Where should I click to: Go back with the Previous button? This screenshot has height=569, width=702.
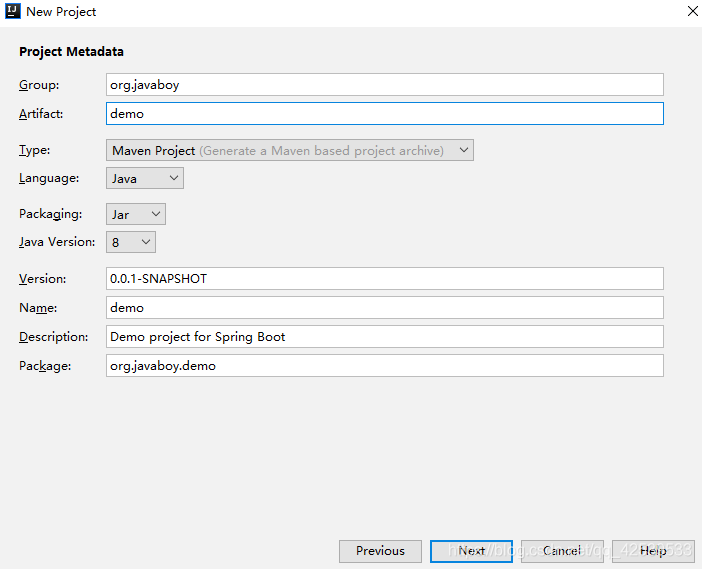tap(380, 551)
